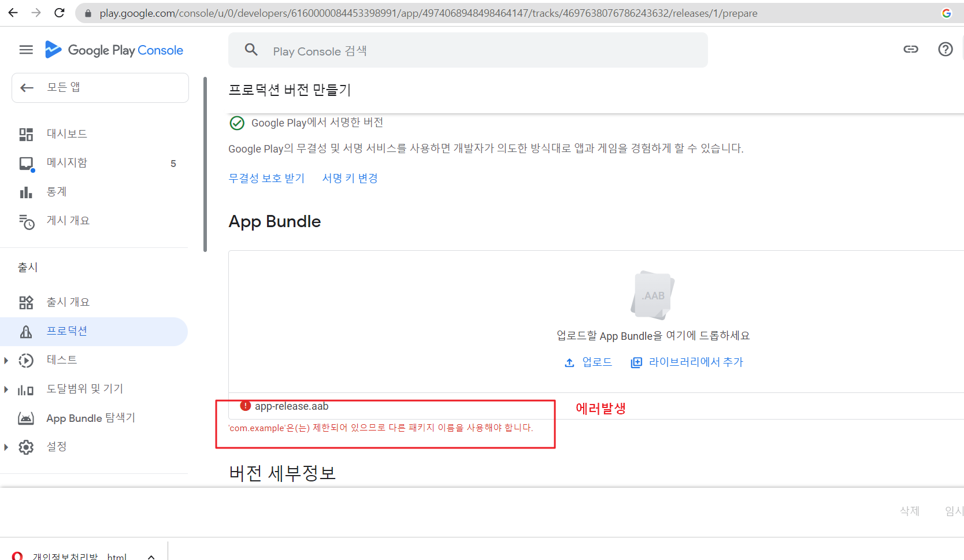Image resolution: width=964 pixels, height=560 pixels.
Task: Click the release overview icon beside 출시 개요
Action: pyautogui.click(x=26, y=302)
